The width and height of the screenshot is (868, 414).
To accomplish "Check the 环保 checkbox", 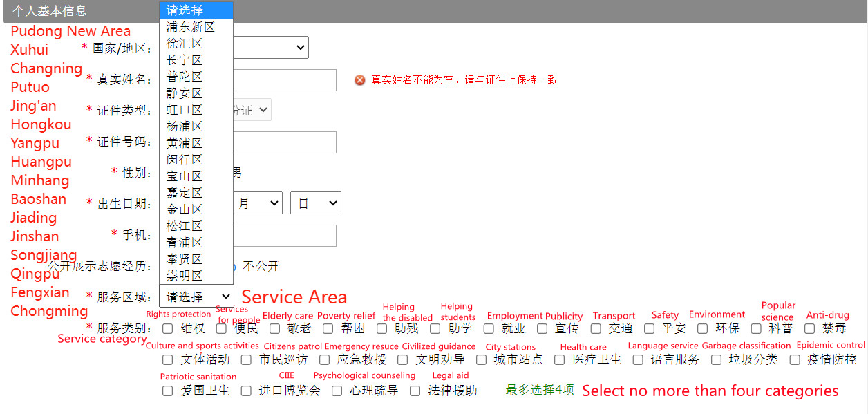I will pos(702,328).
